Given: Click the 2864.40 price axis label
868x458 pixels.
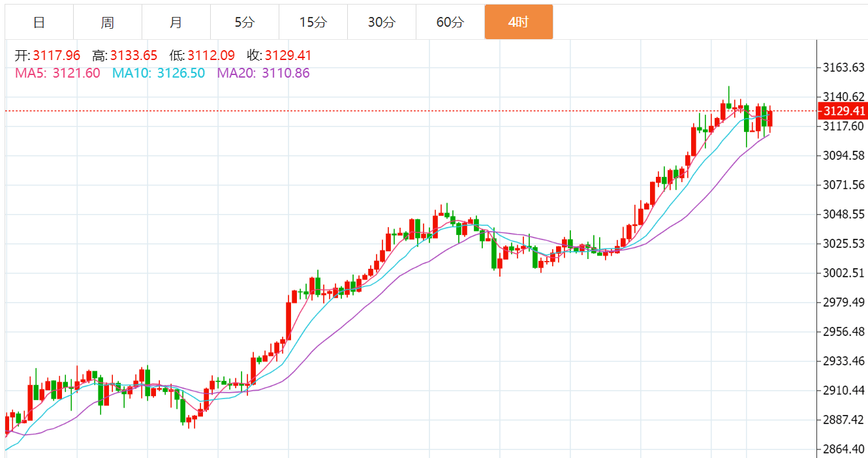Looking at the screenshot, I should click(843, 449).
